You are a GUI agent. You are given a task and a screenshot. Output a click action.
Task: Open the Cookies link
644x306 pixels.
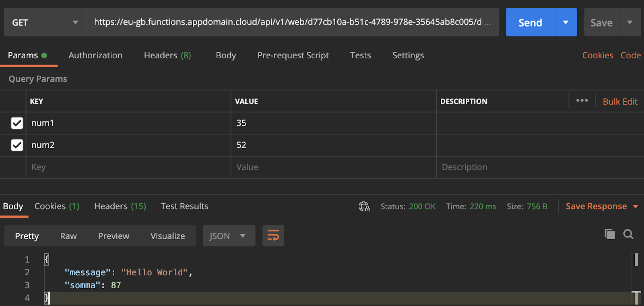pyautogui.click(x=598, y=56)
